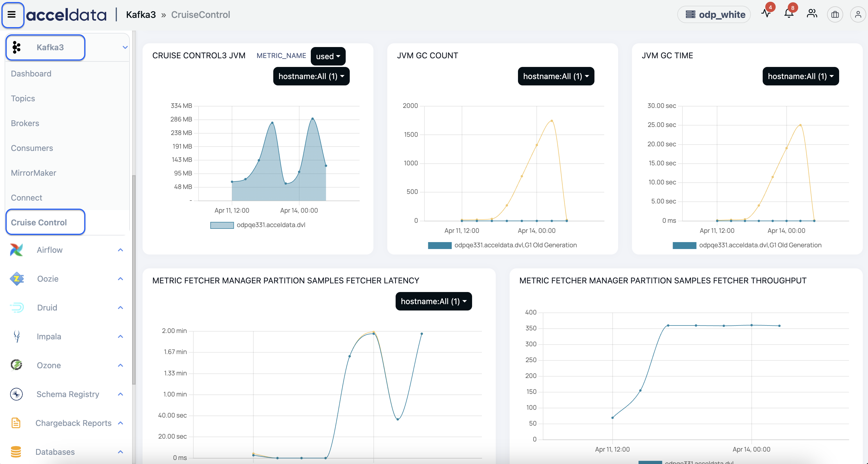The height and width of the screenshot is (464, 868).
Task: Click the Schema Registry icon
Action: pyautogui.click(x=16, y=394)
